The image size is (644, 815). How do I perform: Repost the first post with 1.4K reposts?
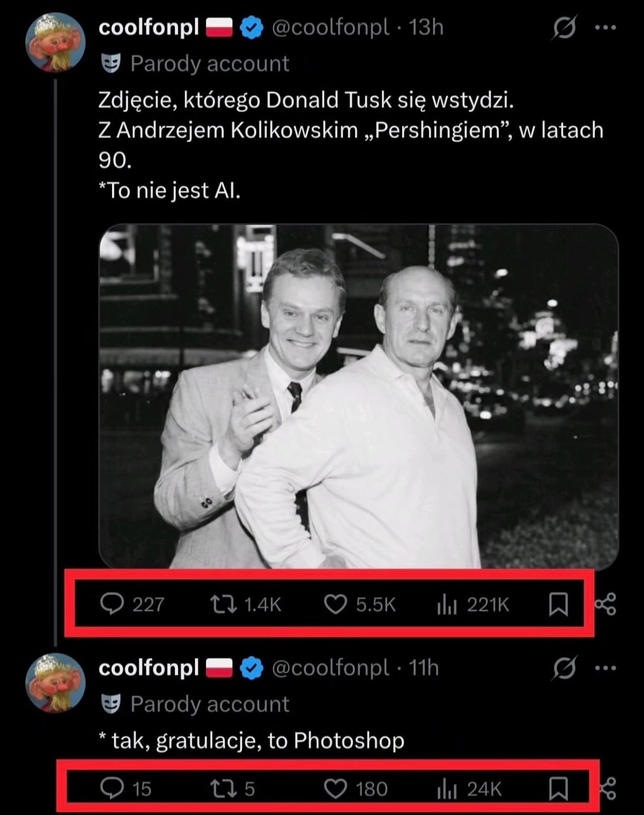(223, 604)
